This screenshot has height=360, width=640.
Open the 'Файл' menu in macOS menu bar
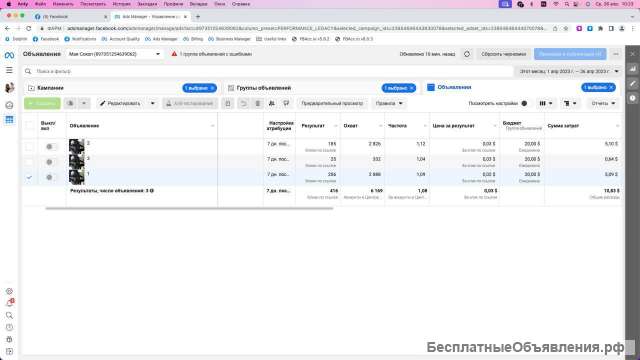pyautogui.click(x=40, y=4)
